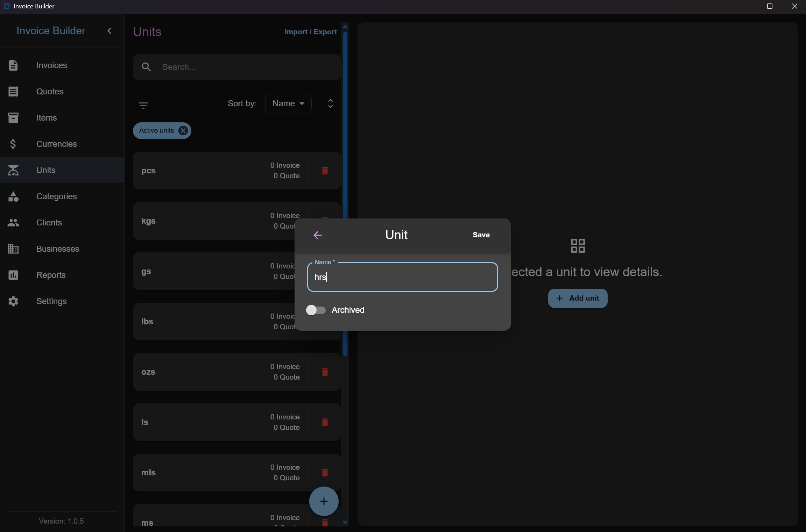
Task: Open the Sort by Name dropdown
Action: [288, 103]
